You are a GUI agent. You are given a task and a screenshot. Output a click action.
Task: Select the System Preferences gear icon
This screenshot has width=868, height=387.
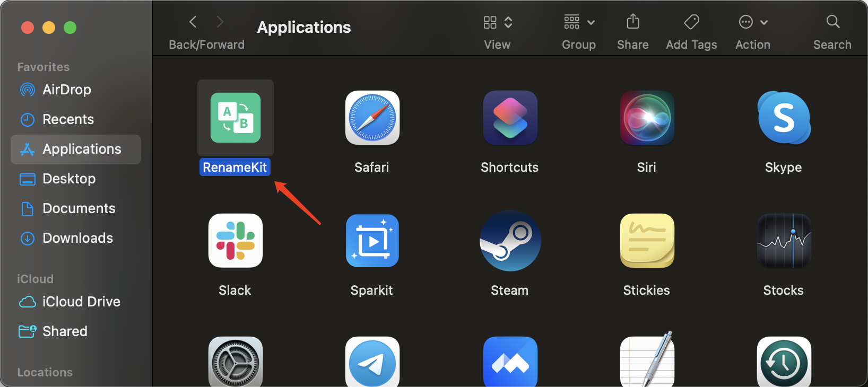(x=236, y=362)
